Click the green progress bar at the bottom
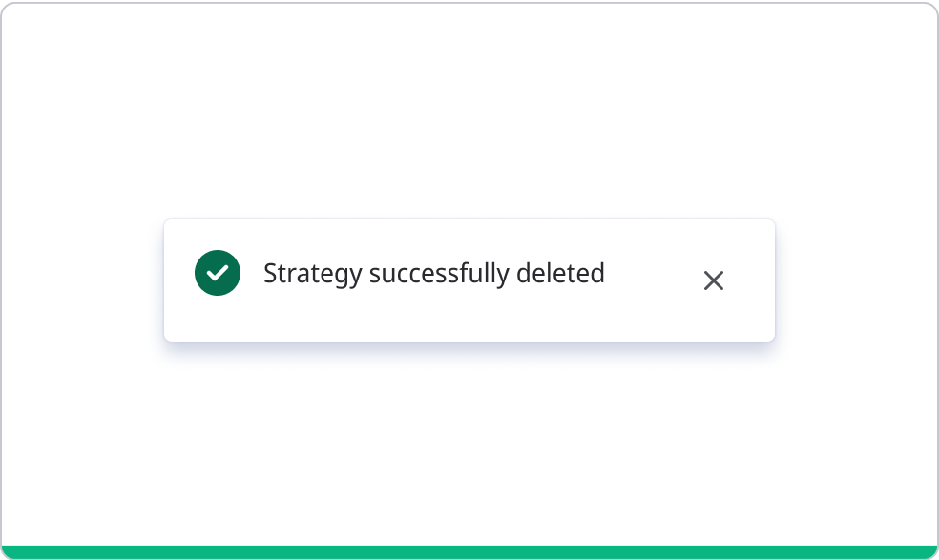The image size is (939, 560). click(469, 552)
